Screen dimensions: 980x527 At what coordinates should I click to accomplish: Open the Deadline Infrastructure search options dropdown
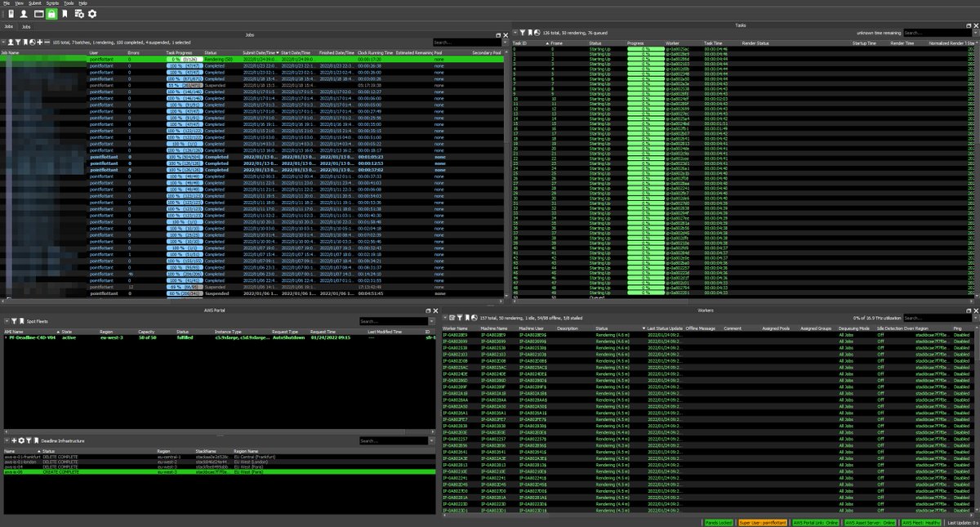click(x=432, y=440)
